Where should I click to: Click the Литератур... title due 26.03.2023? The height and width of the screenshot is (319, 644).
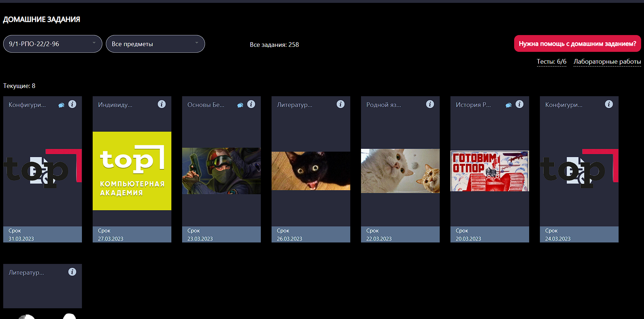pyautogui.click(x=294, y=105)
